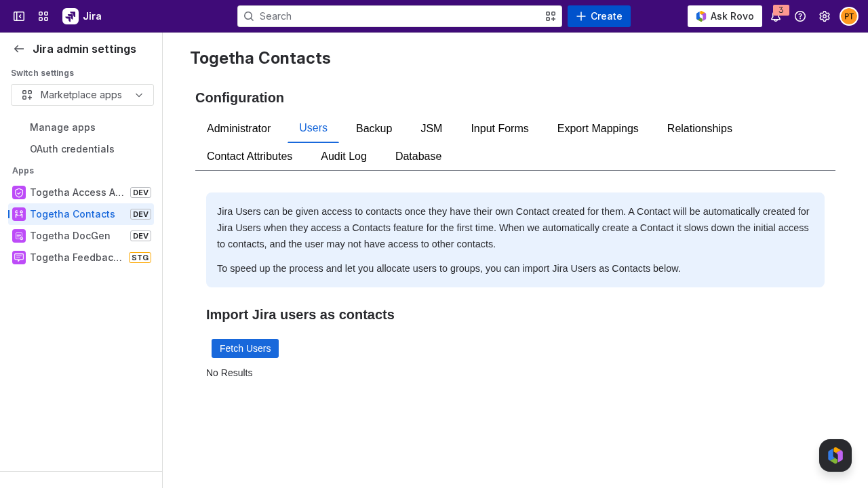Image resolution: width=868 pixels, height=488 pixels.
Task: Expand the Marketplace apps settings dropdown
Action: click(82, 95)
